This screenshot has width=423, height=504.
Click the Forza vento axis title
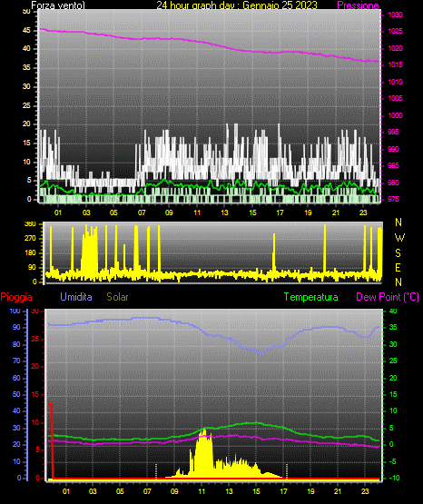click(x=58, y=5)
